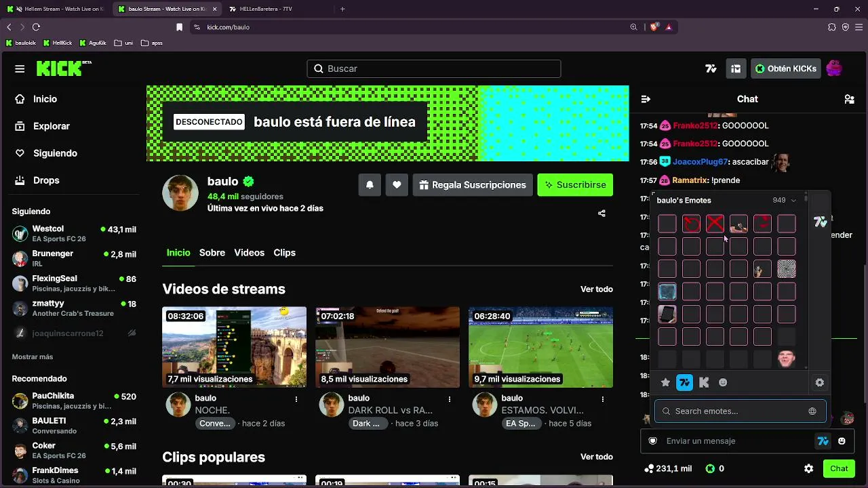Switch to the Kick emote tab
Screen dimensions: 868x488
tap(704, 383)
